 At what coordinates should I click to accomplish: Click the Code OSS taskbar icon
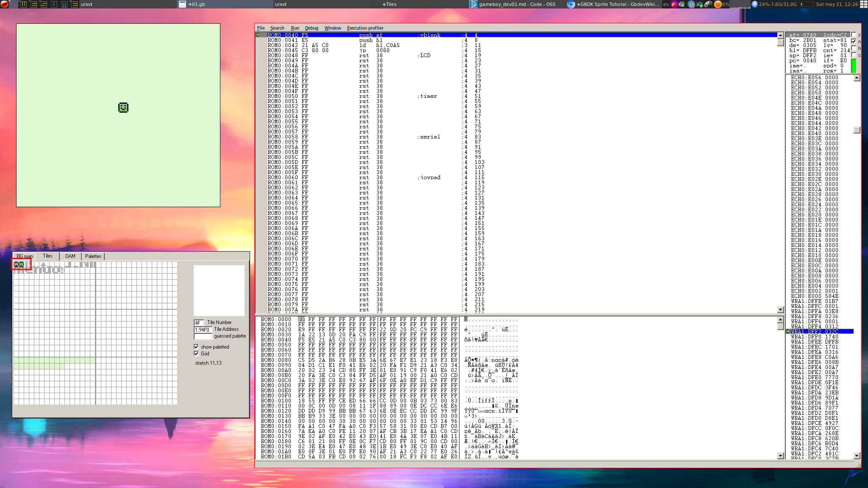[x=473, y=4]
